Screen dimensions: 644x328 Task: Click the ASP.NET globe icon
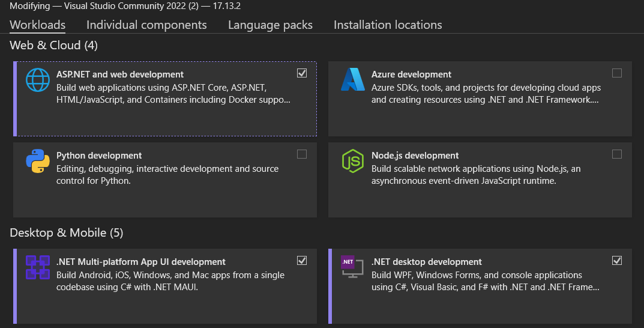tap(38, 80)
